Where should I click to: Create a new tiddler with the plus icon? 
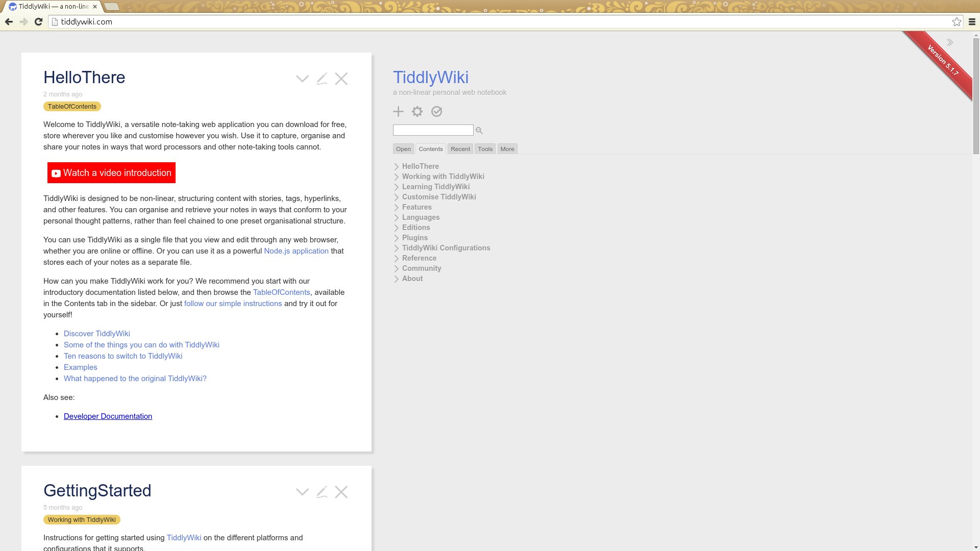(398, 111)
